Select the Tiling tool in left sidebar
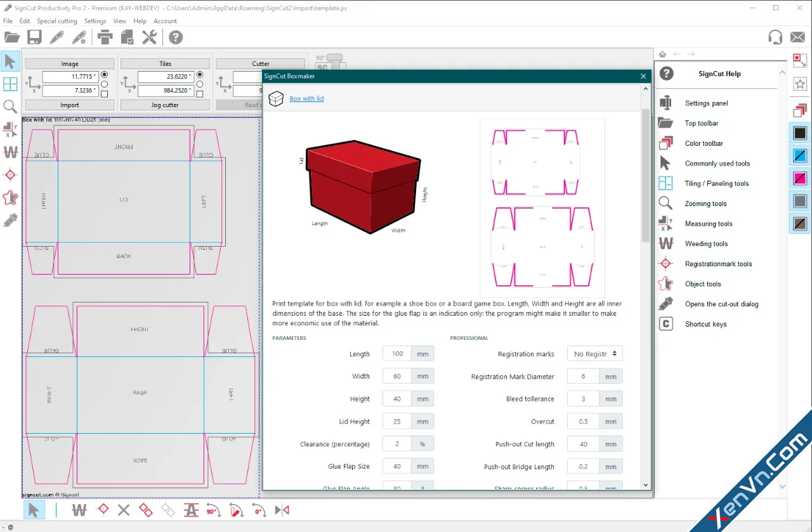Viewport: 812px width, 532px height. (10, 84)
